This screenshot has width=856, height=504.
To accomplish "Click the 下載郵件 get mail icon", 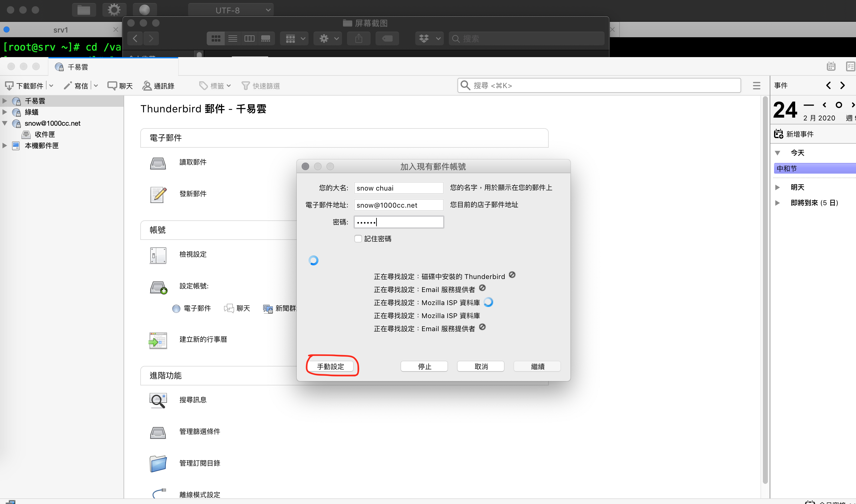I will 10,86.
